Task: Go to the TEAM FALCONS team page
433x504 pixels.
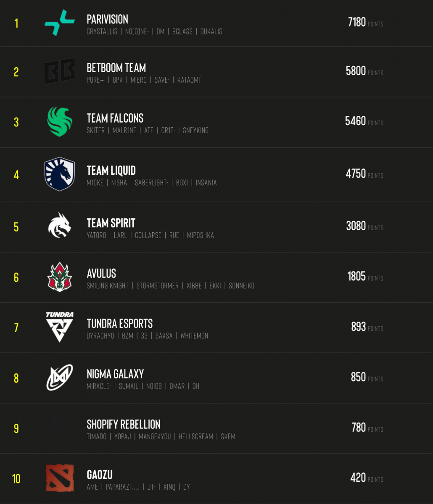Action: pos(115,118)
